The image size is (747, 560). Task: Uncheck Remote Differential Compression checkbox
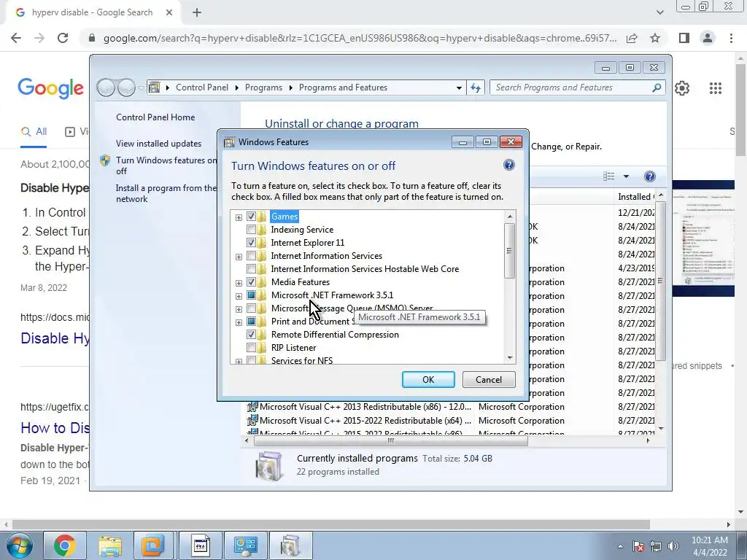[251, 334]
